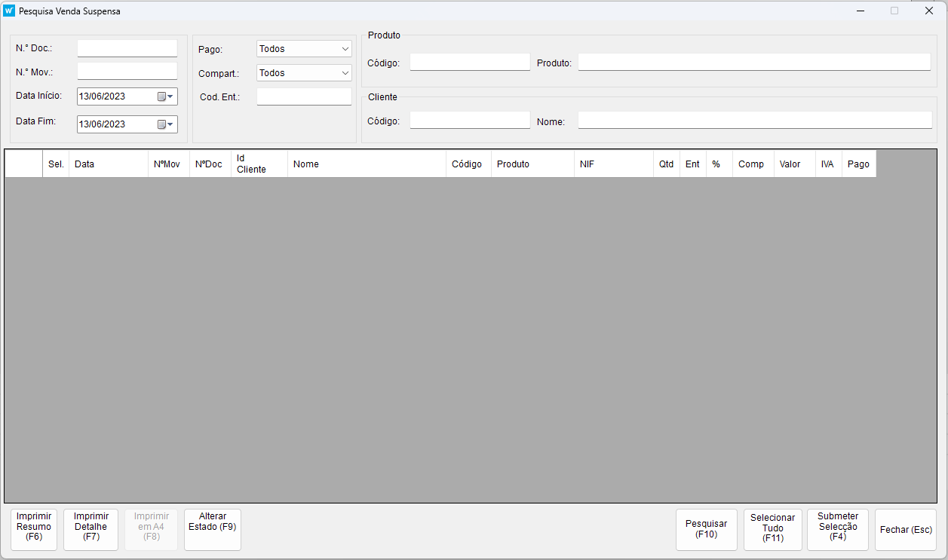Image resolution: width=948 pixels, height=560 pixels.
Task: Click the Produto Código field
Action: pos(470,63)
